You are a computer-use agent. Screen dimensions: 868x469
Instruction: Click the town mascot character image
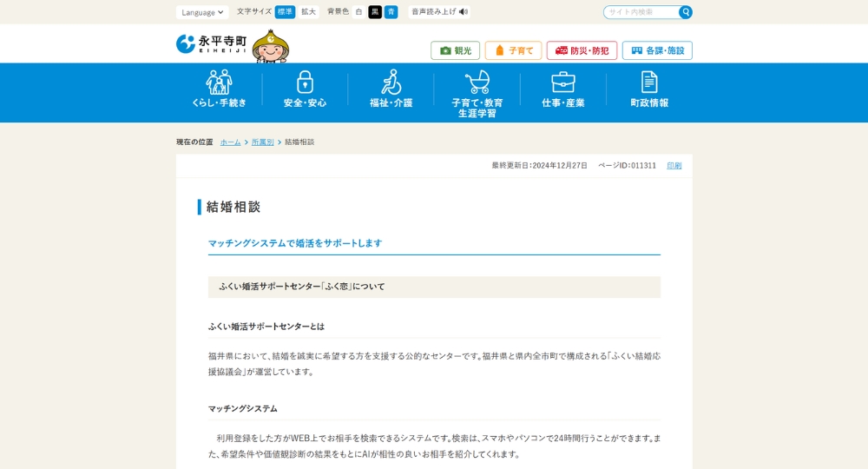(271, 46)
